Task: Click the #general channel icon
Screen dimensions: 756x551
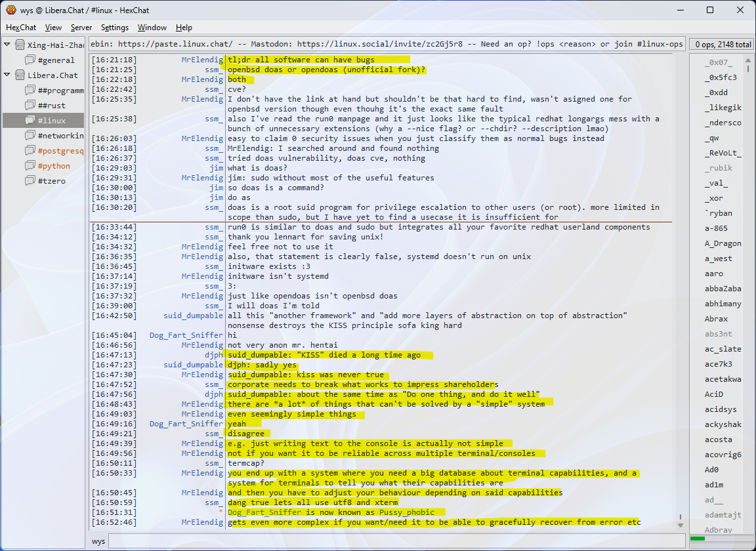Action: [x=30, y=60]
